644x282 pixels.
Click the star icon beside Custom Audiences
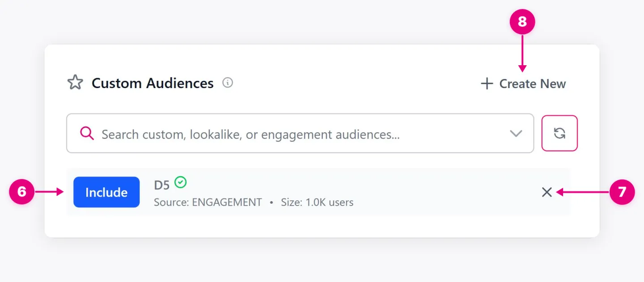click(x=75, y=83)
